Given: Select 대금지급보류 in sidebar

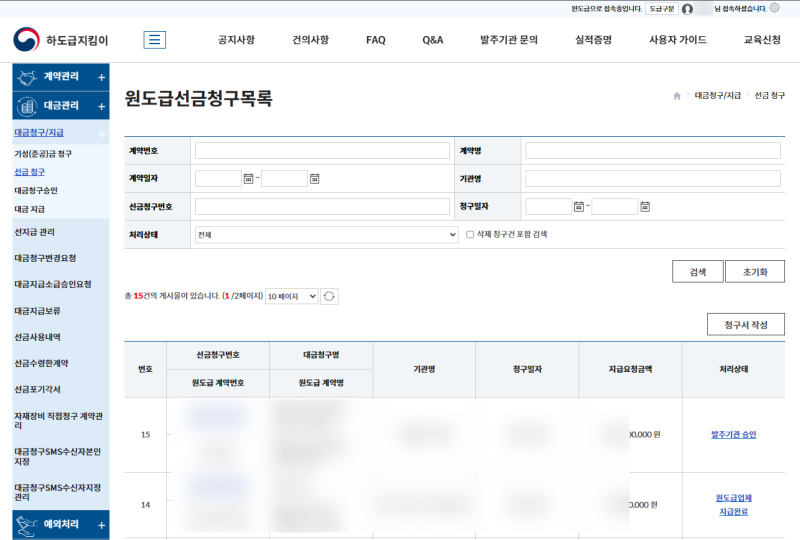Looking at the screenshot, I should click(38, 311).
